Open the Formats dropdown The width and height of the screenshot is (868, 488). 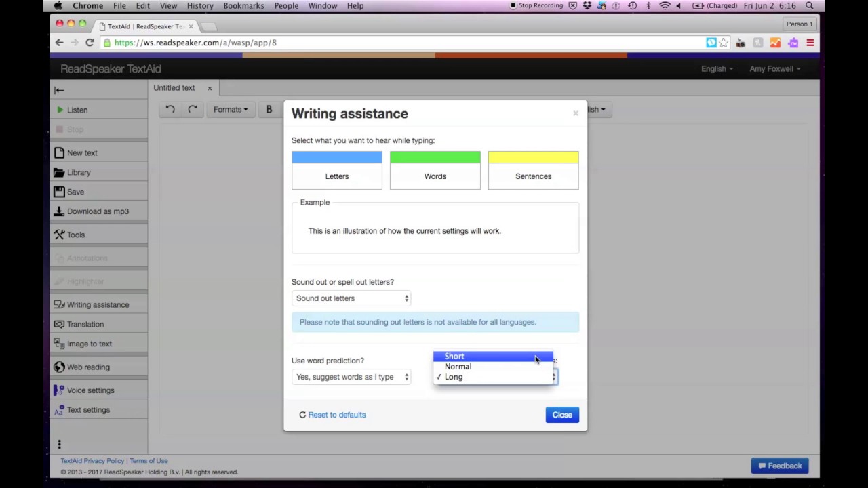pyautogui.click(x=231, y=109)
